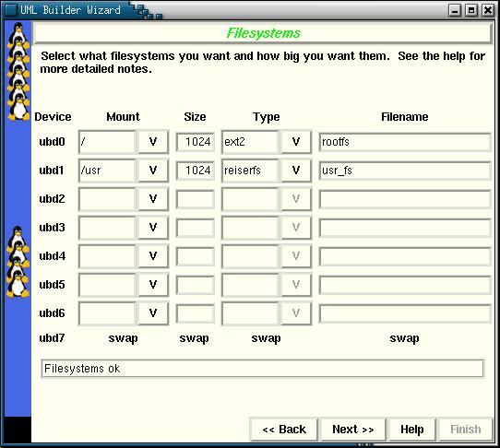The image size is (500, 448).
Task: Expand the ubd5 filesystem type dropdown
Action: tap(296, 284)
